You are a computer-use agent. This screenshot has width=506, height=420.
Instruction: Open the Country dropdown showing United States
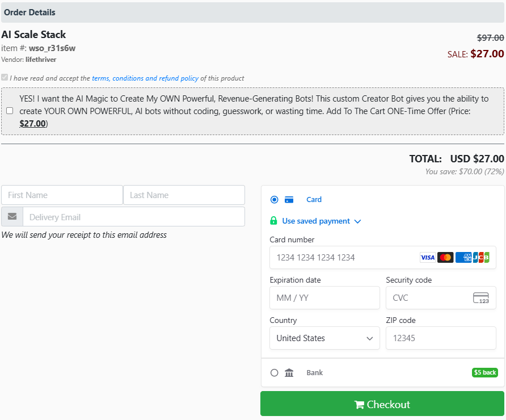[x=324, y=338]
